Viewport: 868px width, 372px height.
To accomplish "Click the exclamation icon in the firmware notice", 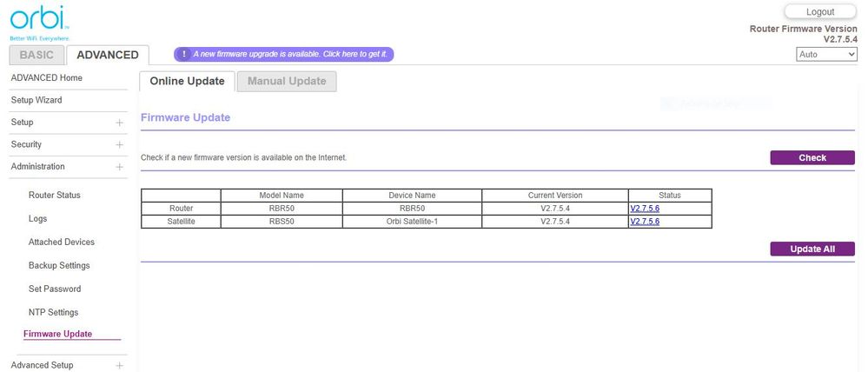I will (183, 54).
